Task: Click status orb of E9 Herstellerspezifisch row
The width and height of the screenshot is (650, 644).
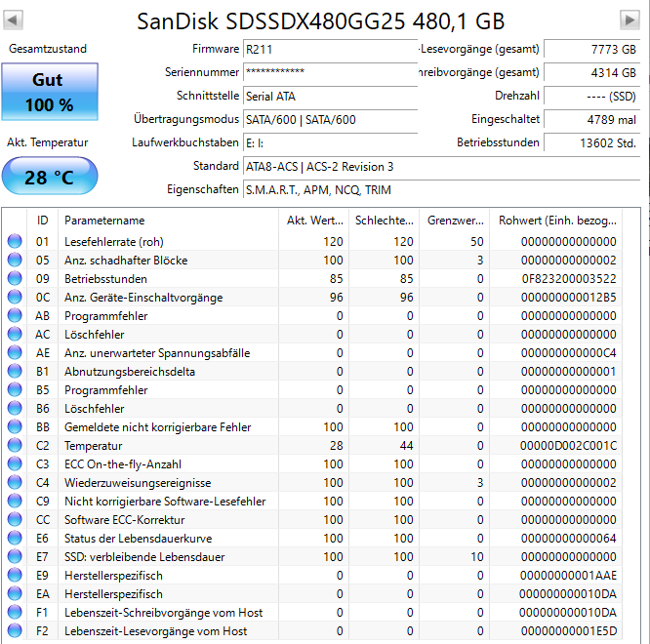Action: tap(15, 575)
